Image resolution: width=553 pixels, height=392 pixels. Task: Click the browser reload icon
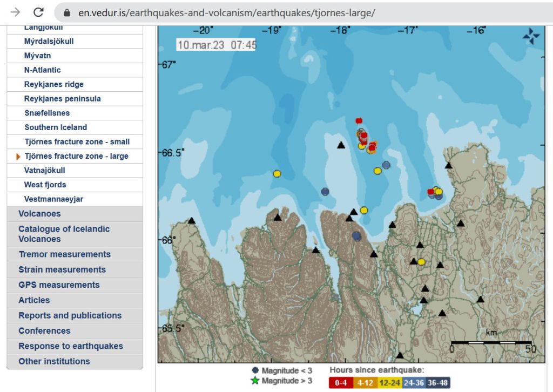pyautogui.click(x=38, y=12)
